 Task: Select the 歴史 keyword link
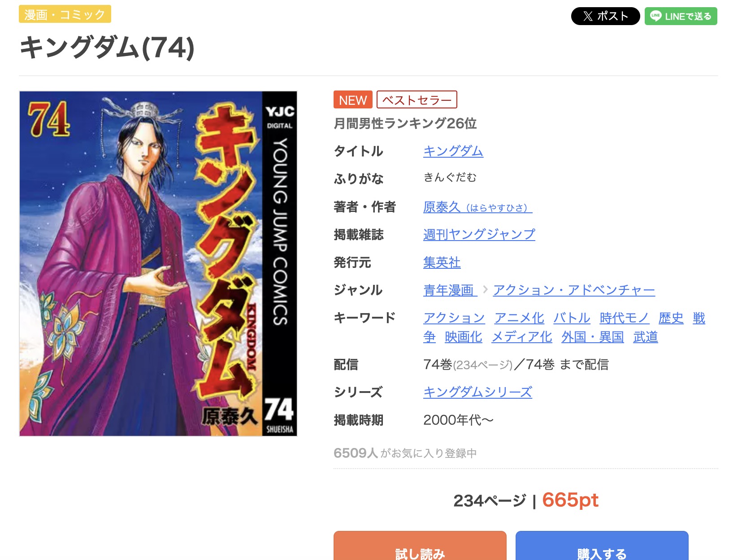[671, 318]
